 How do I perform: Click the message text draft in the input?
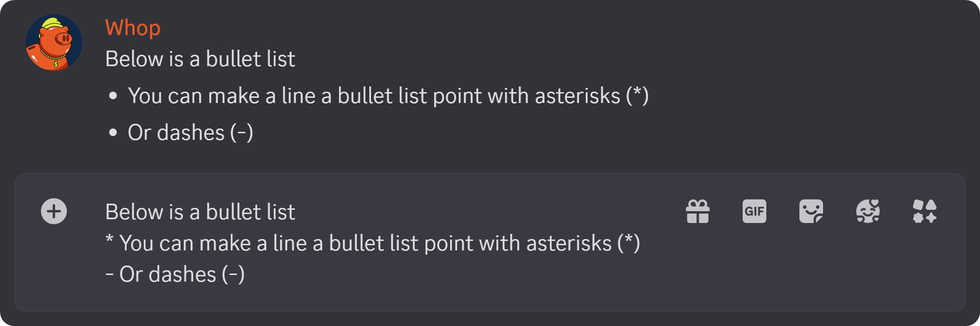(200, 211)
